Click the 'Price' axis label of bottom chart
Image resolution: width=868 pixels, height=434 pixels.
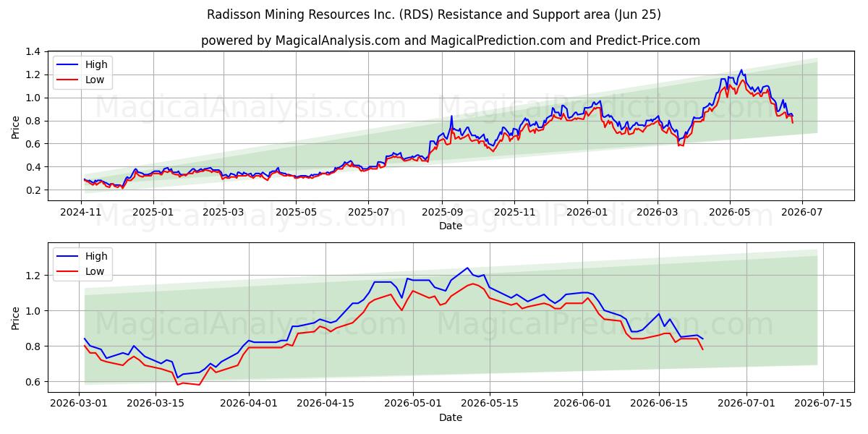[x=16, y=318]
